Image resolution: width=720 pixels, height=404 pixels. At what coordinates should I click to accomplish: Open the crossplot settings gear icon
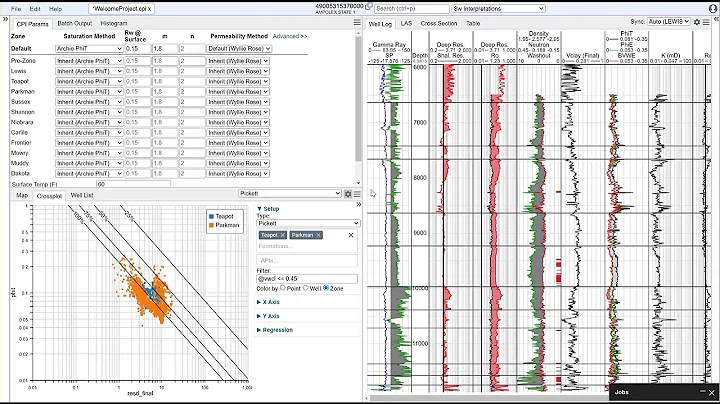click(348, 194)
